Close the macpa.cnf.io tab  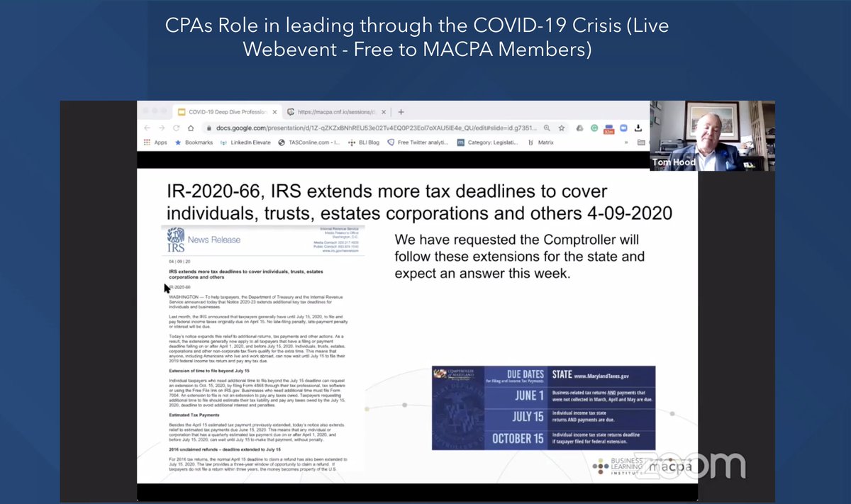[384, 112]
